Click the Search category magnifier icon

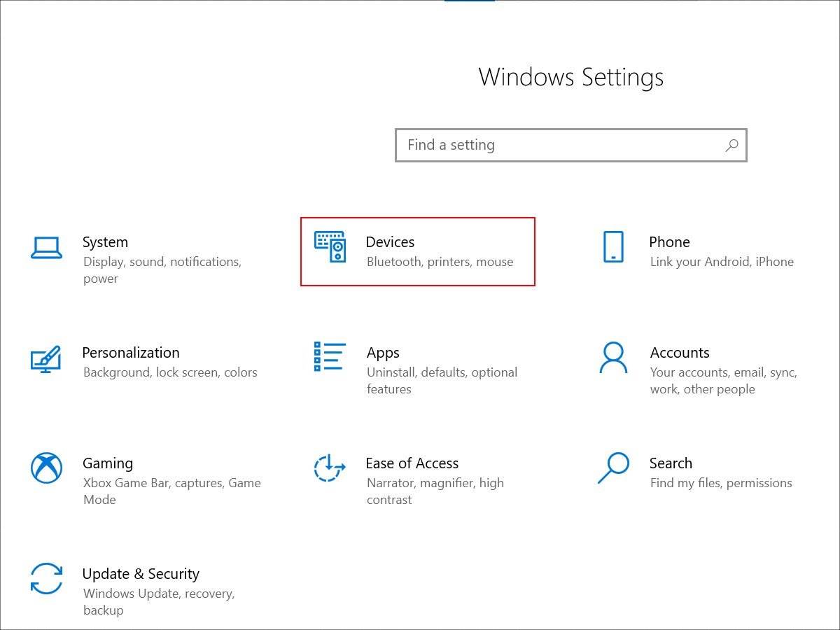613,468
